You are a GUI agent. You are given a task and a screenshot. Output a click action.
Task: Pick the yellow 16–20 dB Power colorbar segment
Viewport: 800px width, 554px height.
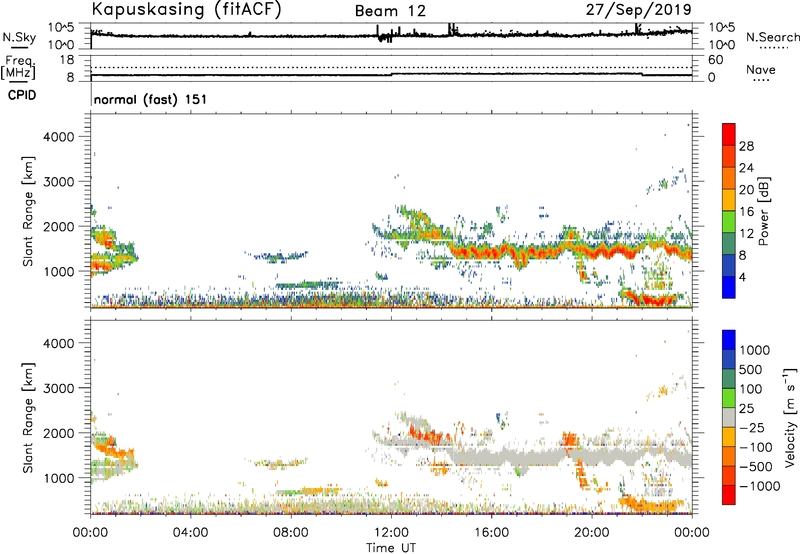tap(729, 200)
